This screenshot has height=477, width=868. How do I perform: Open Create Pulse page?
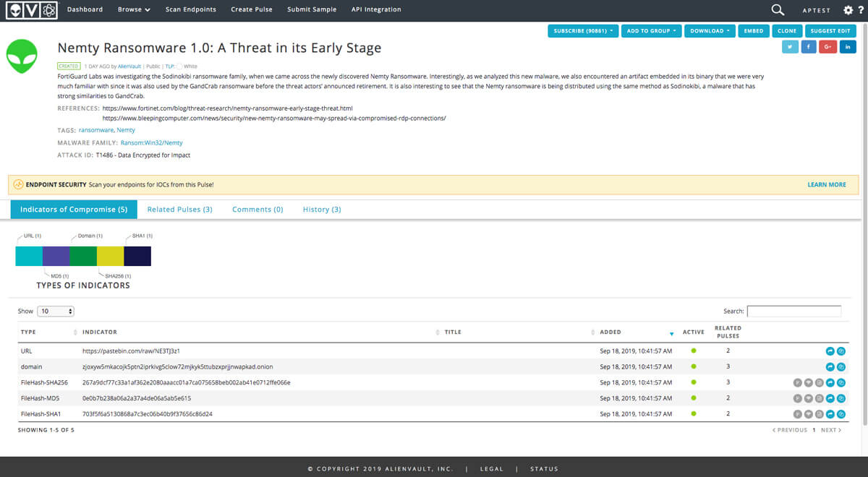tap(252, 10)
